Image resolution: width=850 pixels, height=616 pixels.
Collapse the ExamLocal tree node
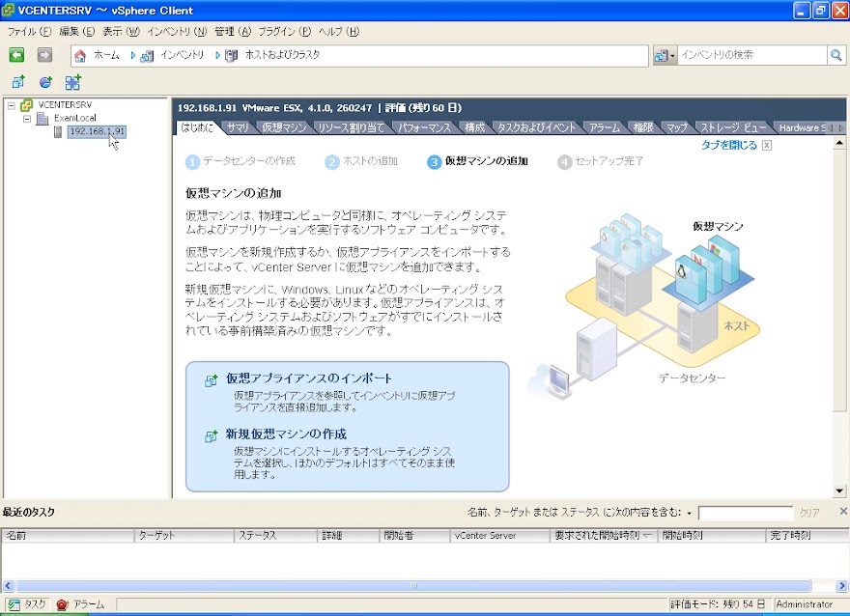pyautogui.click(x=27, y=119)
